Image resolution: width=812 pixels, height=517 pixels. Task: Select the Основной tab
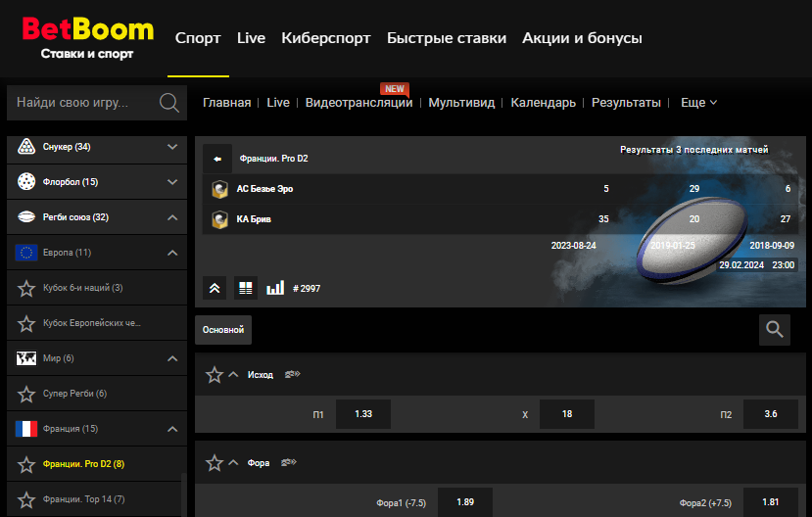tap(223, 330)
